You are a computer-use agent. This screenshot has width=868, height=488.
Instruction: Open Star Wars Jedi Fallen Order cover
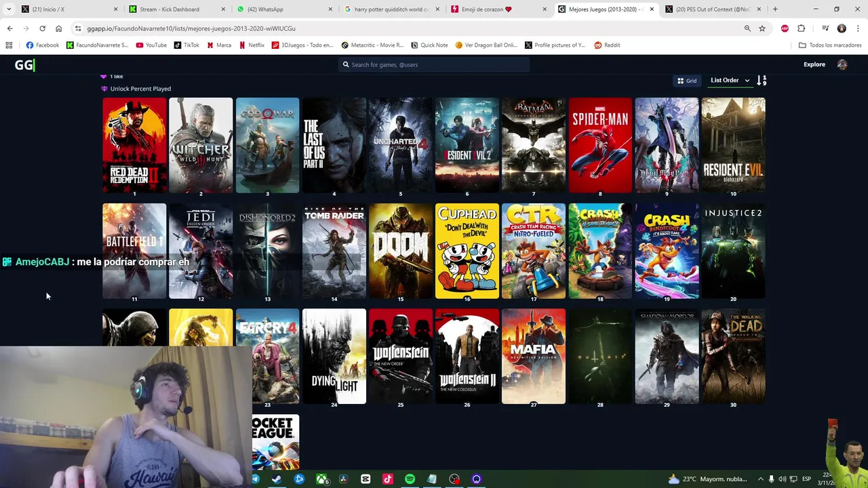pyautogui.click(x=201, y=251)
